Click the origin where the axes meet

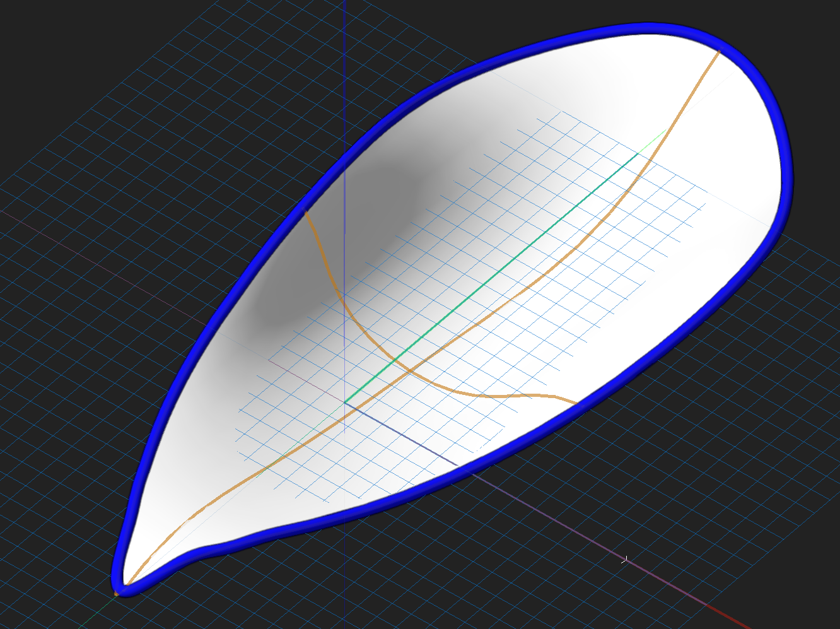click(345, 402)
